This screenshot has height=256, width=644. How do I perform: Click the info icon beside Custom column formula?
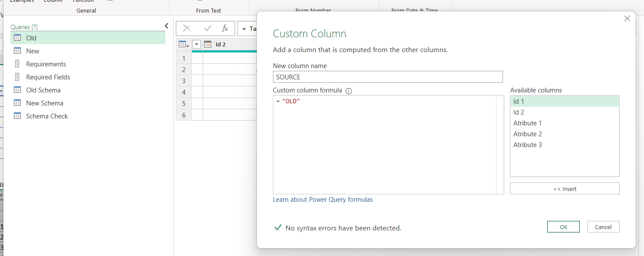(348, 91)
